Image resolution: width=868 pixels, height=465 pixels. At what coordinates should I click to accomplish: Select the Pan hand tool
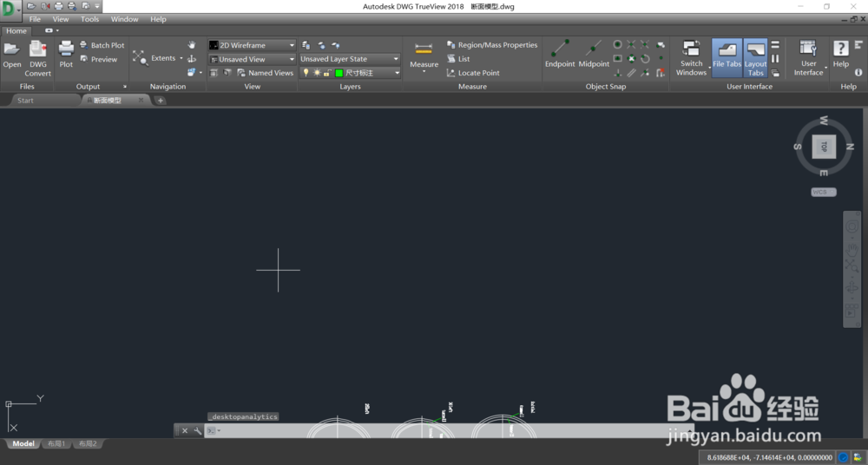tap(192, 45)
